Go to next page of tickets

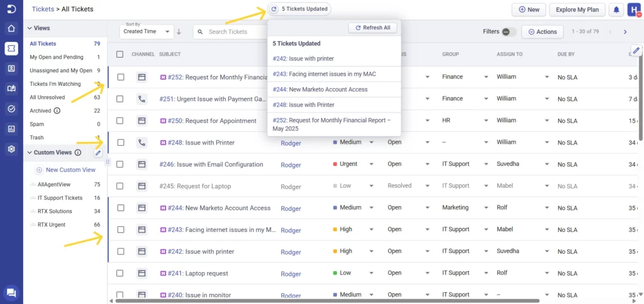click(625, 32)
